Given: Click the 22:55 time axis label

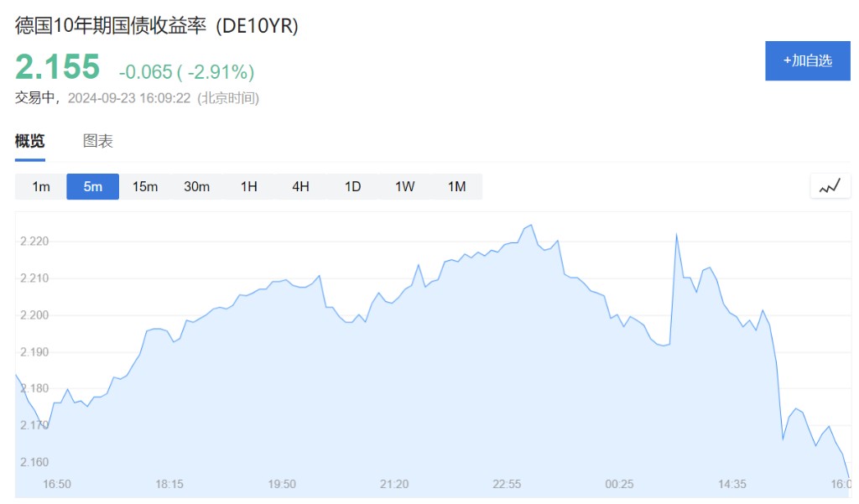Looking at the screenshot, I should coord(508,484).
